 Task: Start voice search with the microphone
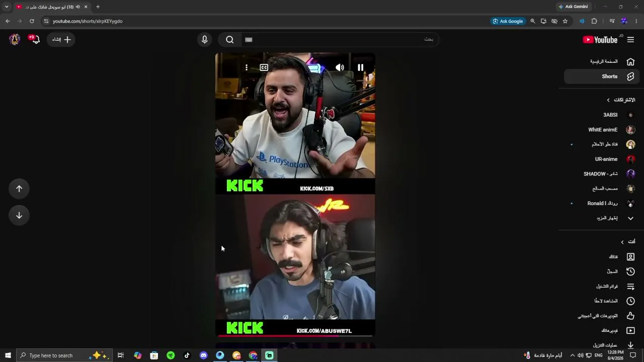204,40
